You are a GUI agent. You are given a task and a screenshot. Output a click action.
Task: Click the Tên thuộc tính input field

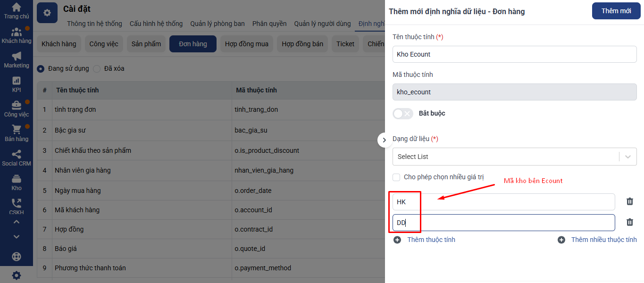click(514, 54)
